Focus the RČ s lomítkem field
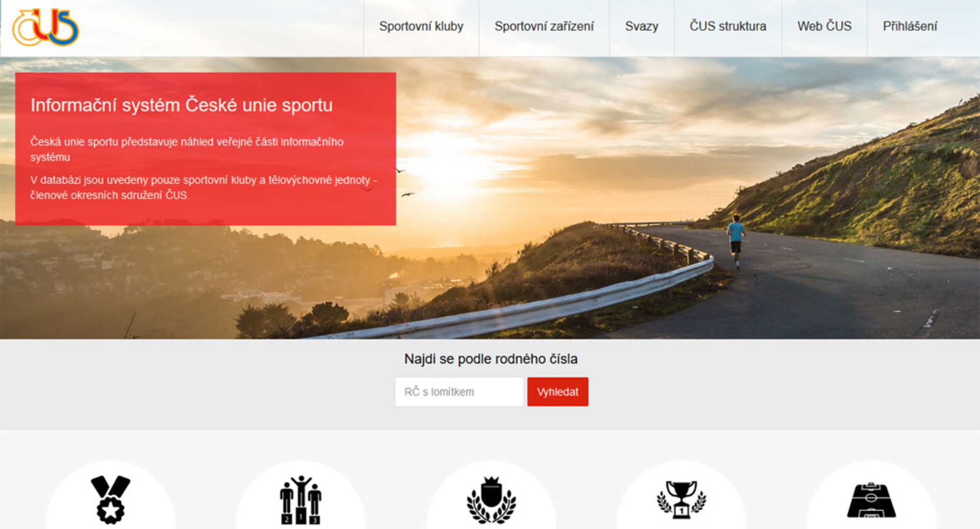The height and width of the screenshot is (529, 980). (x=459, y=392)
